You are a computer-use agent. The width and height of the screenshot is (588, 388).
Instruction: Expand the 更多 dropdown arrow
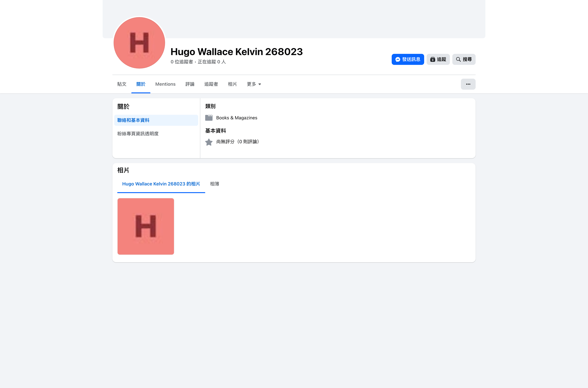[x=259, y=84]
